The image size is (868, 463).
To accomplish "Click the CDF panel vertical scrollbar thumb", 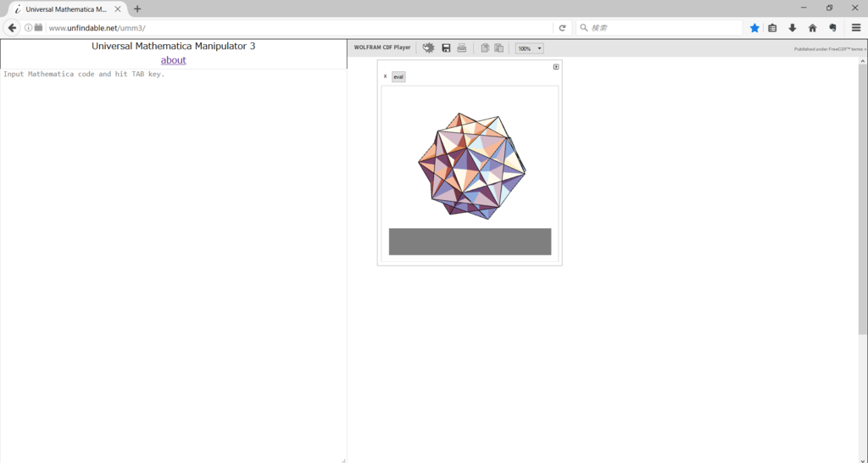I will (x=863, y=199).
